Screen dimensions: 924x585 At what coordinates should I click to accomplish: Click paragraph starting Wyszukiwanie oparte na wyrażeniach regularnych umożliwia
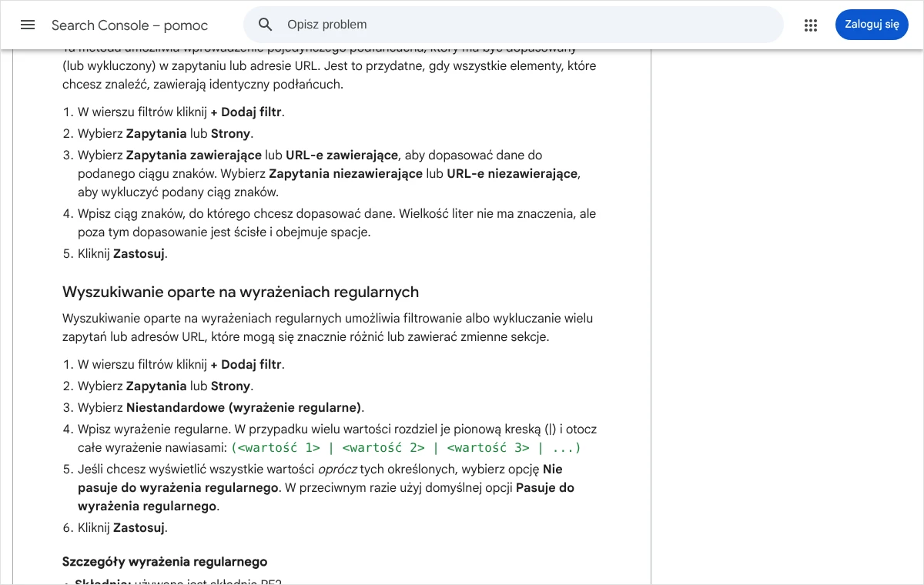[x=327, y=327]
